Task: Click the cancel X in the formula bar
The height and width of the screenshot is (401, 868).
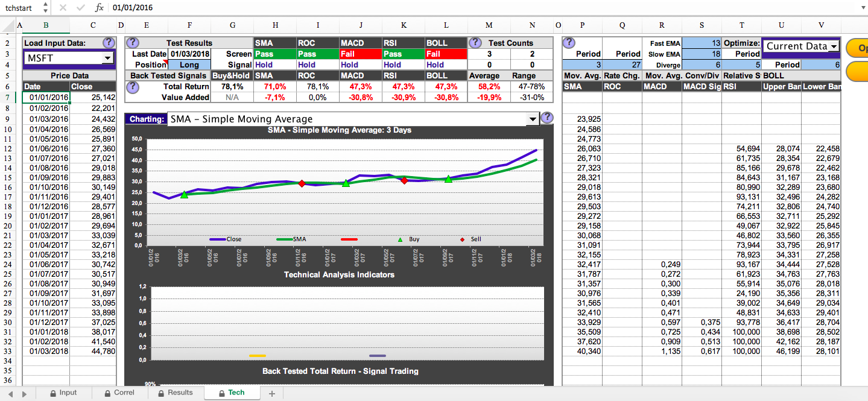Action: (x=63, y=8)
